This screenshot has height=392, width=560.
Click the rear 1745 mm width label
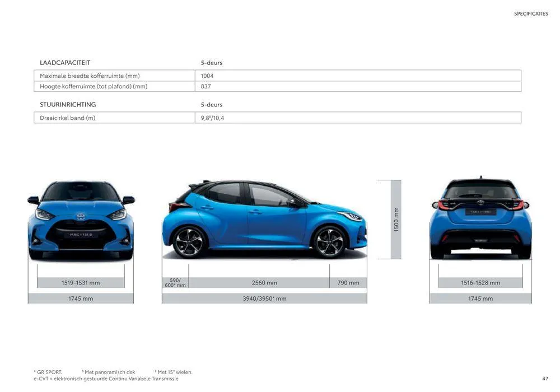click(x=480, y=298)
